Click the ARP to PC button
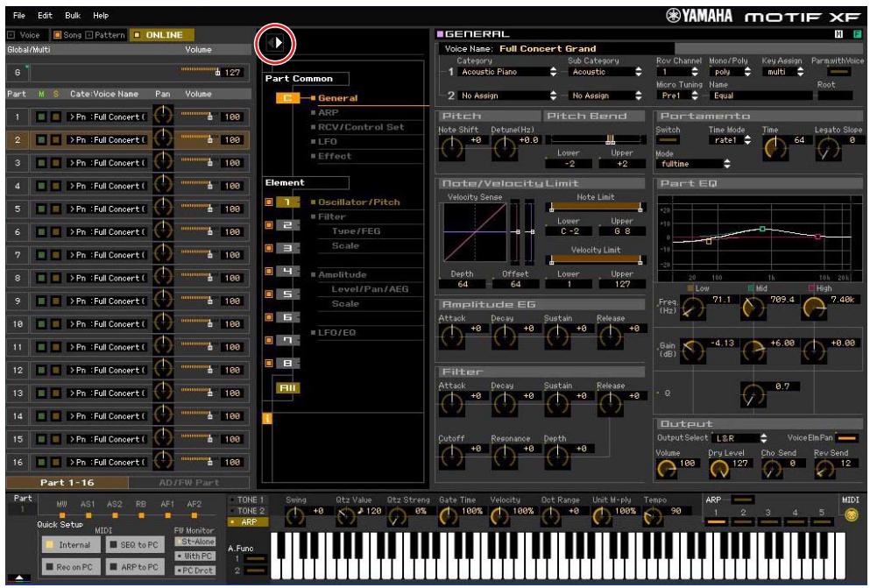The image size is (870, 588). 135,567
